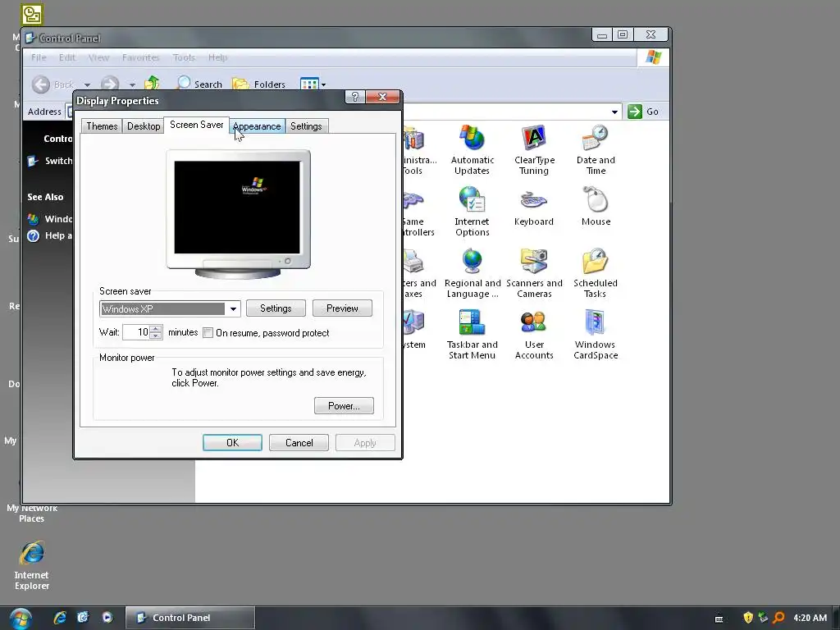The width and height of the screenshot is (840, 630).
Task: Click the orange search tray icon
Action: pos(779,618)
